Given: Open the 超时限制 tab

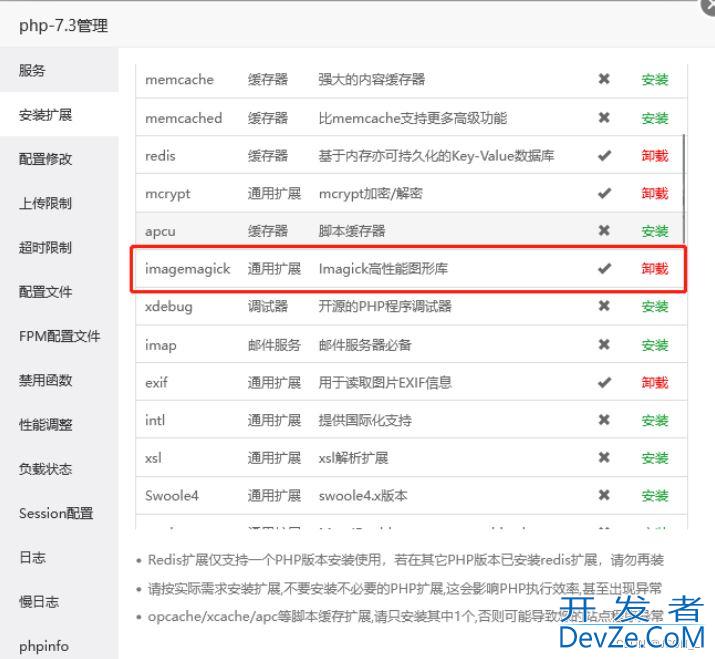Looking at the screenshot, I should click(x=59, y=248).
